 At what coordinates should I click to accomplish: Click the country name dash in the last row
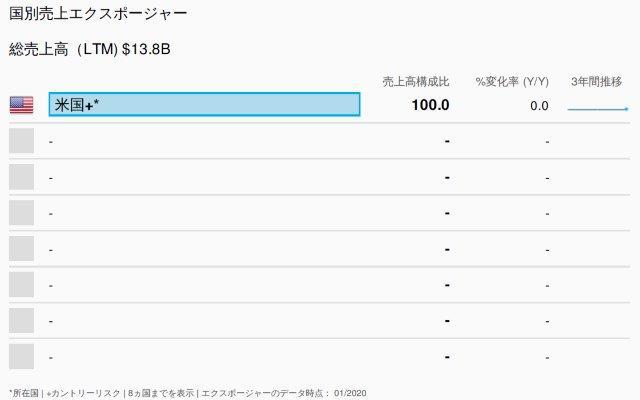(51, 358)
